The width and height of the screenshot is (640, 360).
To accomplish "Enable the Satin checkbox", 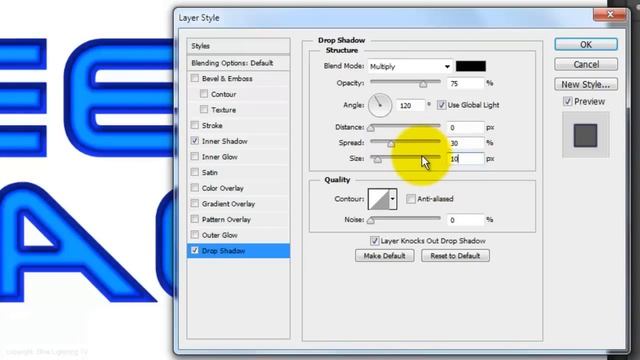I will pos(195,172).
